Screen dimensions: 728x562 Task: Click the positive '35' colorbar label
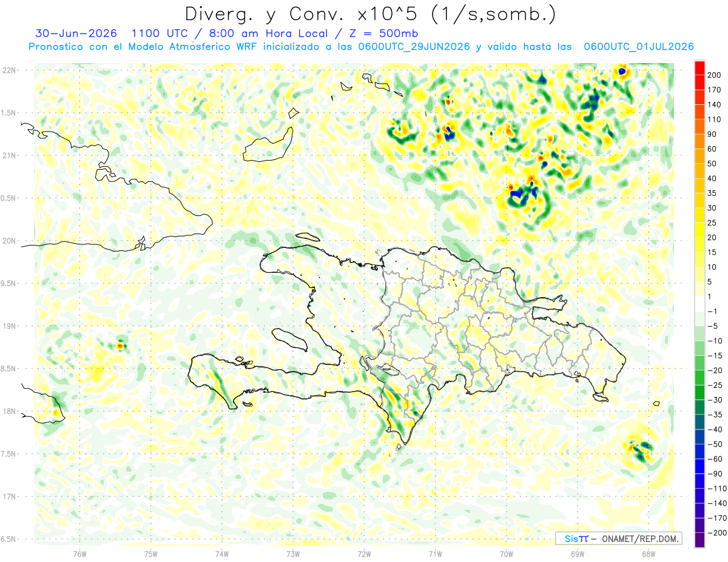(712, 193)
